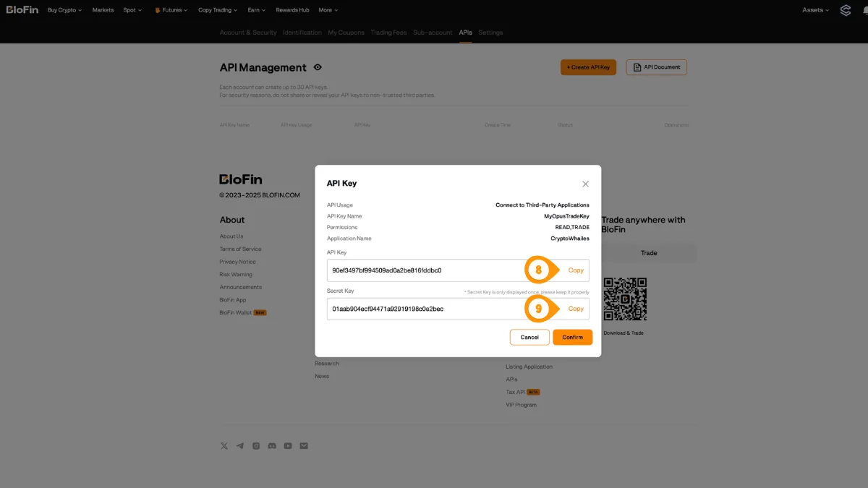This screenshot has height=488, width=868.
Task: Switch to the Sub-account tab
Action: coord(433,33)
